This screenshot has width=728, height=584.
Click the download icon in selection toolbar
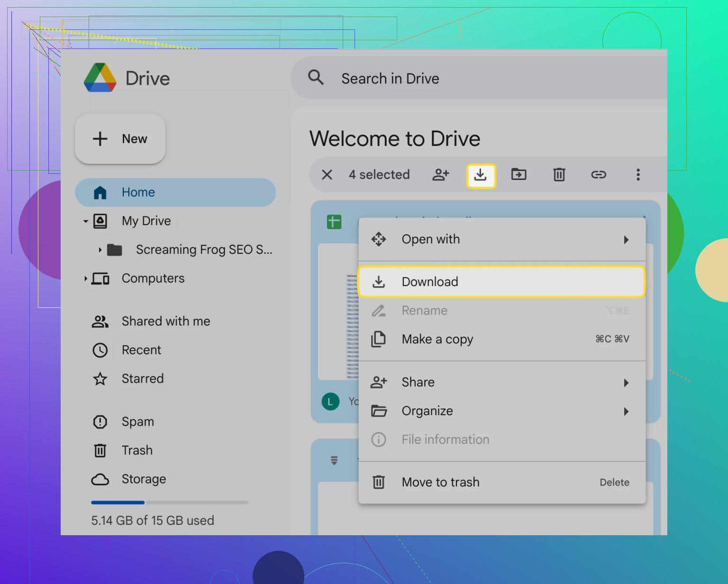[481, 175]
